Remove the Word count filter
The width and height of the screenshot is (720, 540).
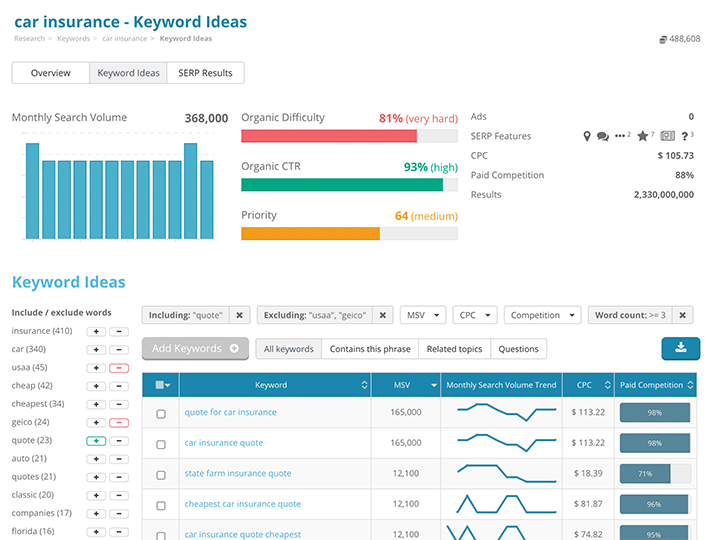(x=682, y=315)
